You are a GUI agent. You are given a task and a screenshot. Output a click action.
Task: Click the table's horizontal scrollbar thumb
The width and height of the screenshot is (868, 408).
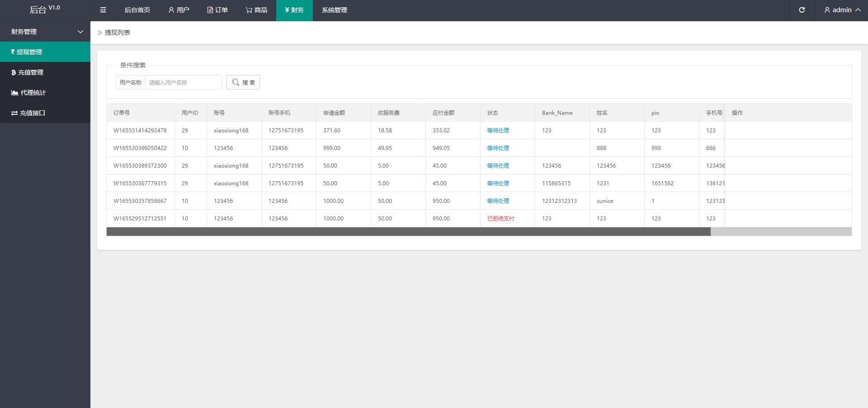[408, 232]
